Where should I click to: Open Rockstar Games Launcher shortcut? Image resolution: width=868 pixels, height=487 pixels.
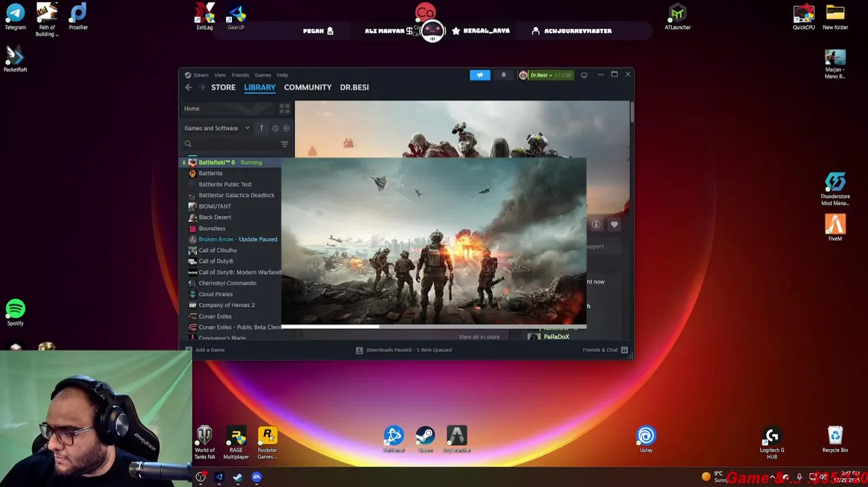tap(267, 443)
